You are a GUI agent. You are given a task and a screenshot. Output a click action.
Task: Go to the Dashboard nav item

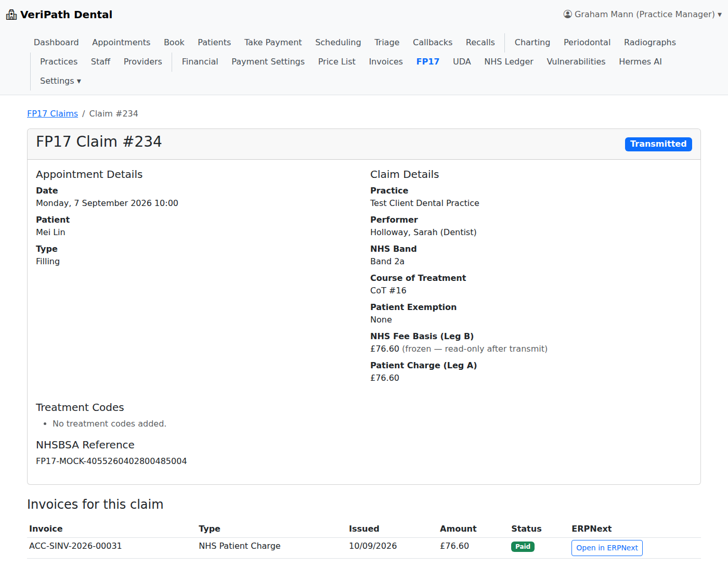(x=56, y=42)
